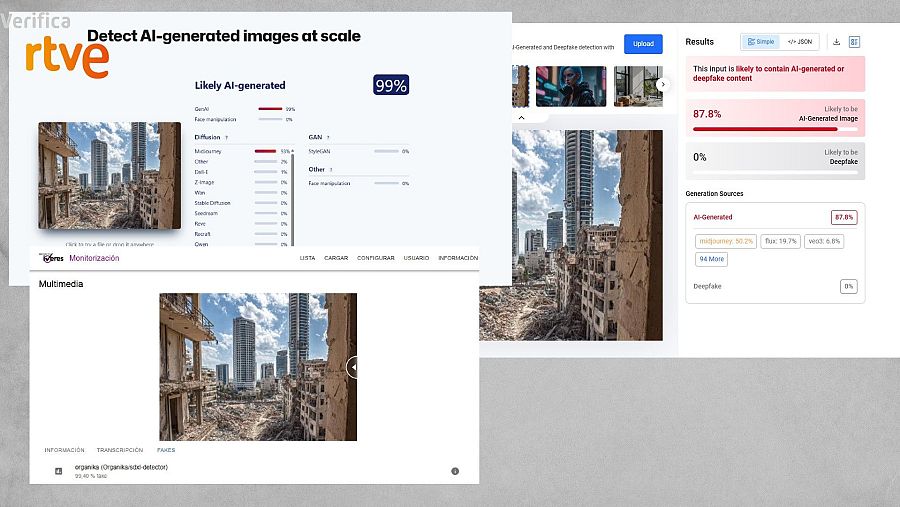
Task: Select the blue-haired cyberpunk woman sample thumbnail
Action: (x=571, y=86)
